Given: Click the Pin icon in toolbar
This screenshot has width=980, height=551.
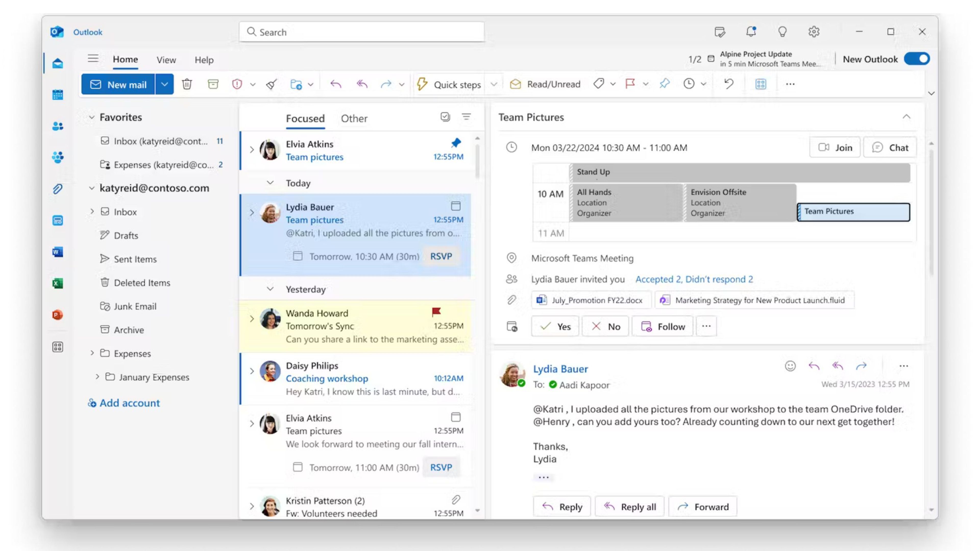Looking at the screenshot, I should (x=665, y=84).
